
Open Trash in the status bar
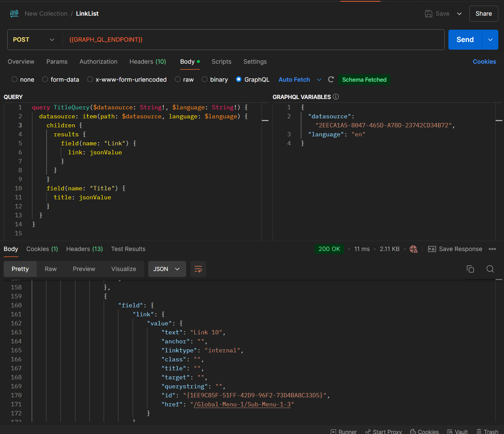pos(487,432)
